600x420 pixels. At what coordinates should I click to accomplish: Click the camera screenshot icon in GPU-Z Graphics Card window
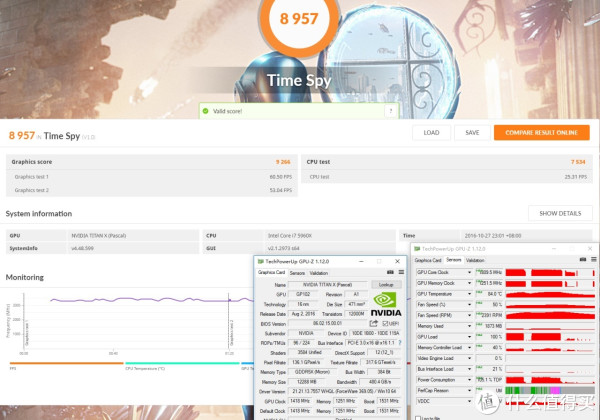pos(390,272)
